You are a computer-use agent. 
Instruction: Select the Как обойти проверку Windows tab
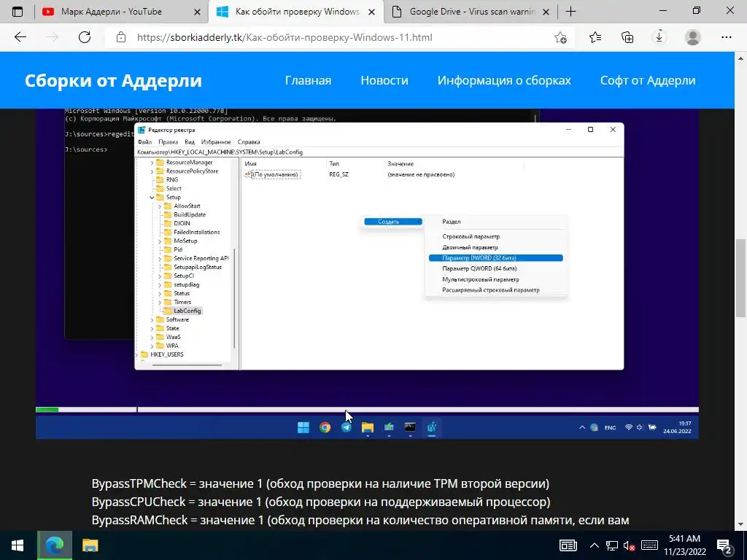(x=295, y=12)
